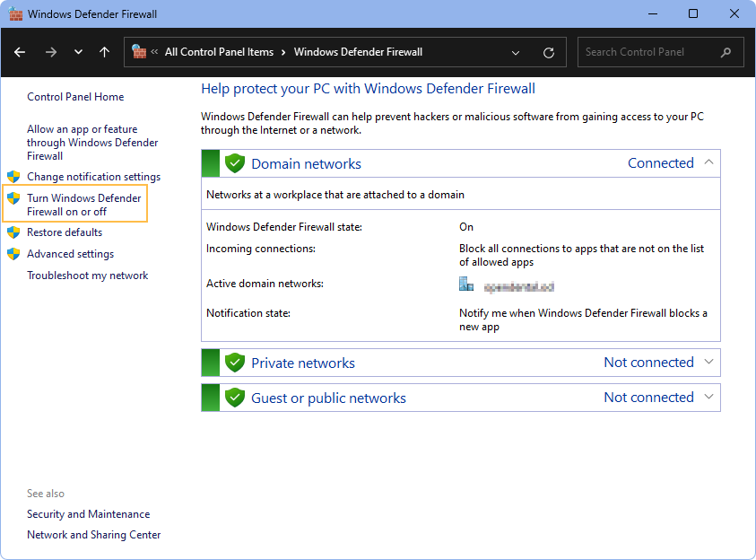Click the firewall icon in address bar

coord(139,52)
